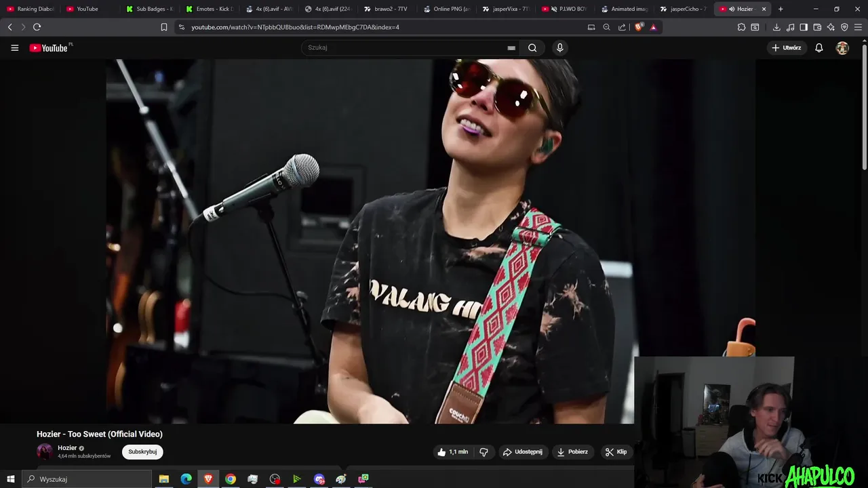
Task: Open the Brave Shields lion icon
Action: click(x=638, y=27)
